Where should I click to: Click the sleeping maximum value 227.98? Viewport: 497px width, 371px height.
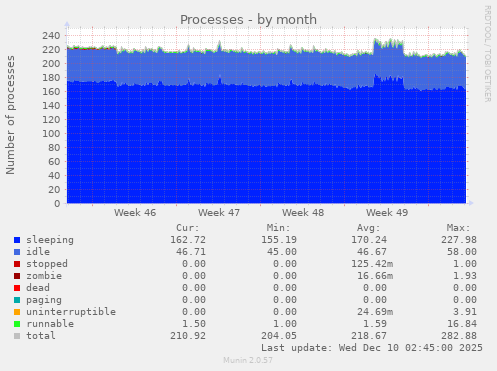point(459,240)
